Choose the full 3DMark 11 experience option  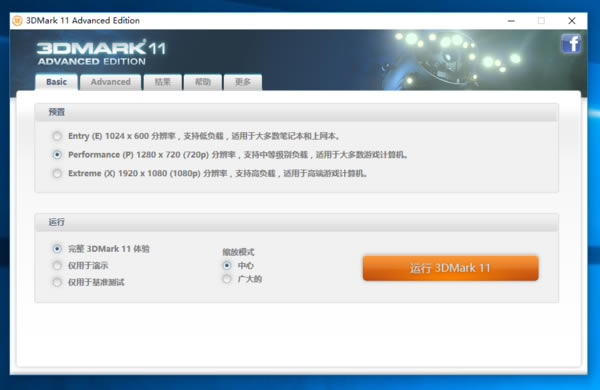57,249
